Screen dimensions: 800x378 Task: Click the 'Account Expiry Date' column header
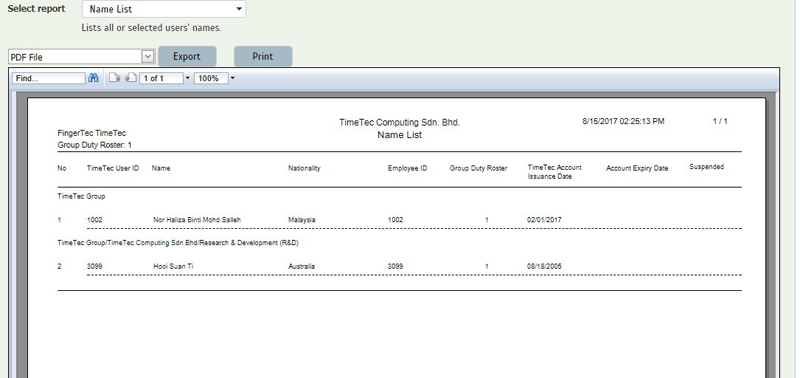637,168
